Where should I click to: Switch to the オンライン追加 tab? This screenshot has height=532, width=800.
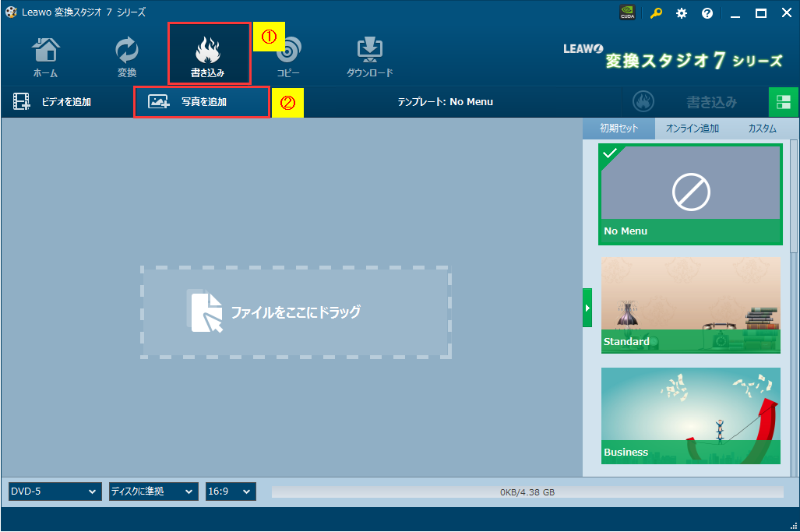tap(693, 129)
